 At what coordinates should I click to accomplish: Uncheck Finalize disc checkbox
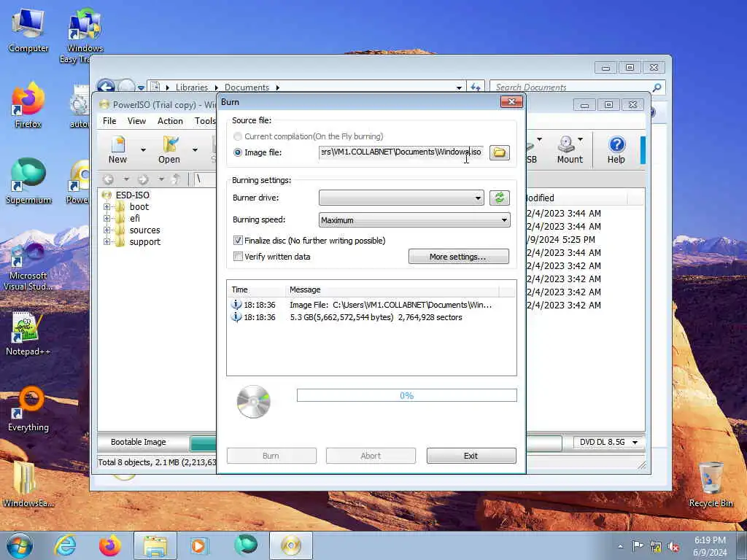tap(238, 241)
